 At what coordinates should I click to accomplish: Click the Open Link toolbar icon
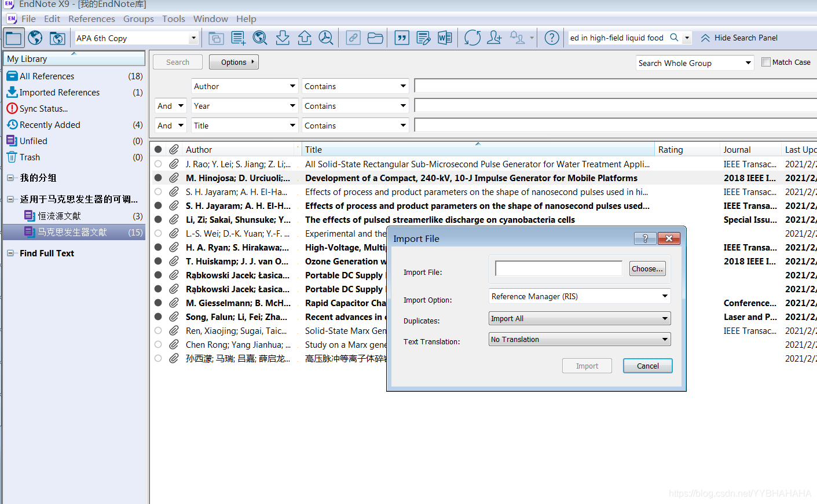353,38
